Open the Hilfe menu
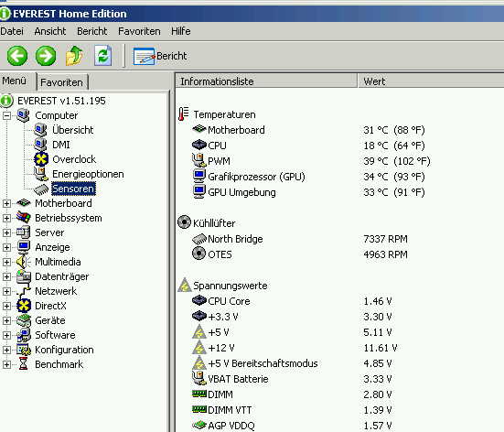Viewport: 504px width, 432px height. point(180,31)
